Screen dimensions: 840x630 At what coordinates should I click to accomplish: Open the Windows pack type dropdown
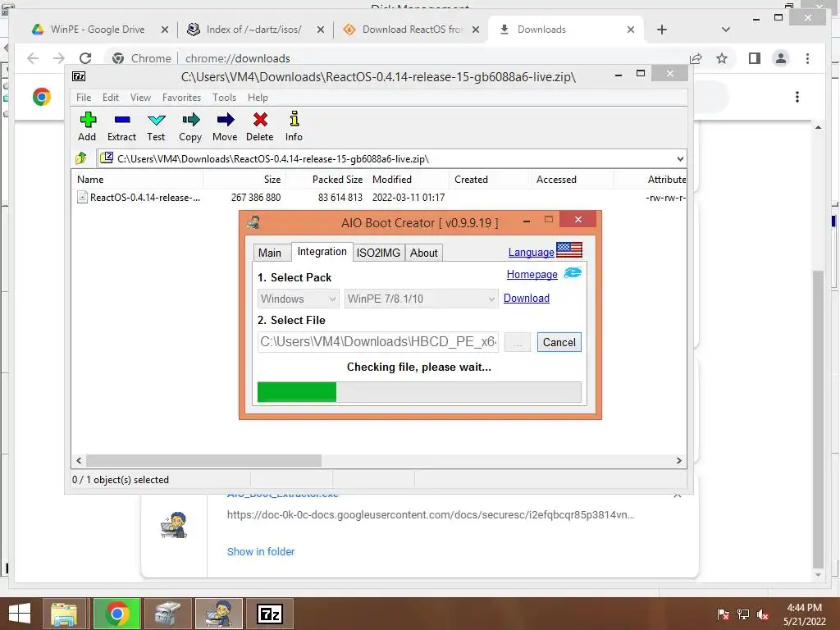tap(298, 299)
